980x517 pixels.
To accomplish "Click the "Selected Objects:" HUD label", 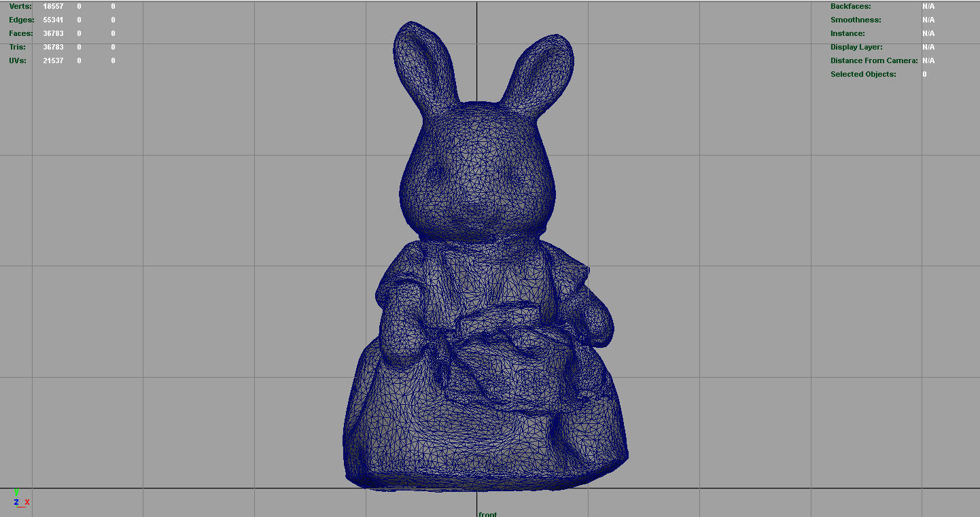I will coord(863,74).
